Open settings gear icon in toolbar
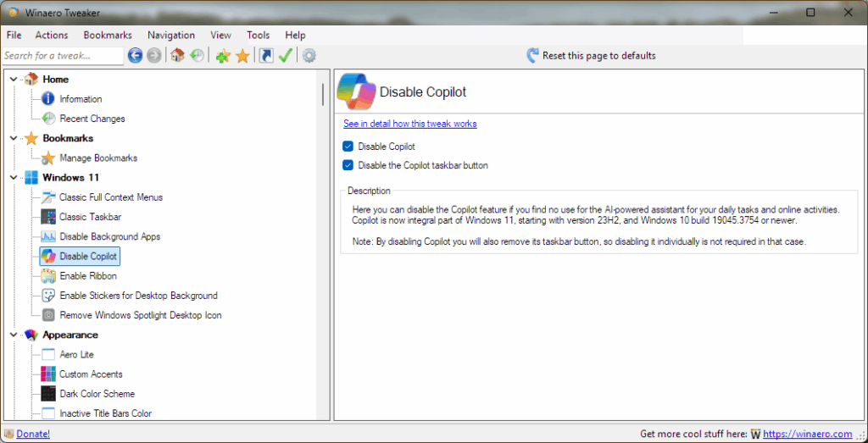Viewport: 868px width, 443px height. coord(309,55)
